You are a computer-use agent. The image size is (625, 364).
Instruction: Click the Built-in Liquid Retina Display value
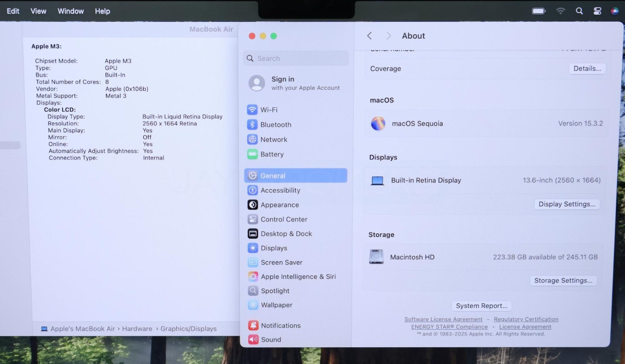182,117
